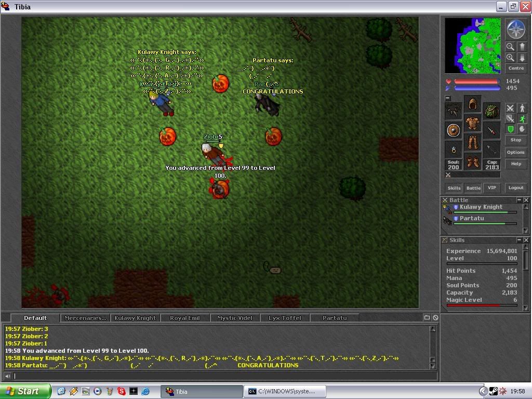
Task: Open Internet Explorer from the quick launch
Action: [x=145, y=391]
